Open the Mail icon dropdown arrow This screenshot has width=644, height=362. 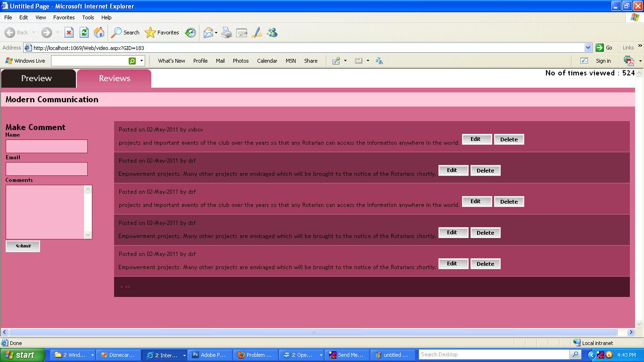[216, 33]
